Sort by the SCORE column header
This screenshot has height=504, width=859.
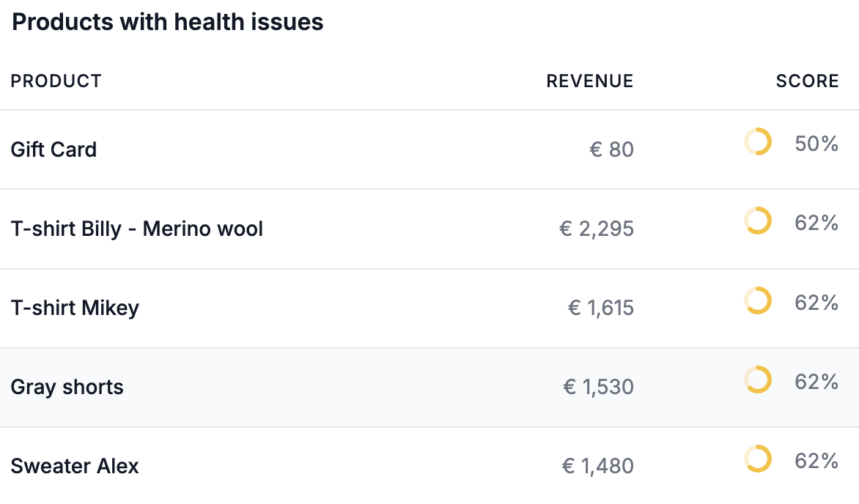click(807, 81)
